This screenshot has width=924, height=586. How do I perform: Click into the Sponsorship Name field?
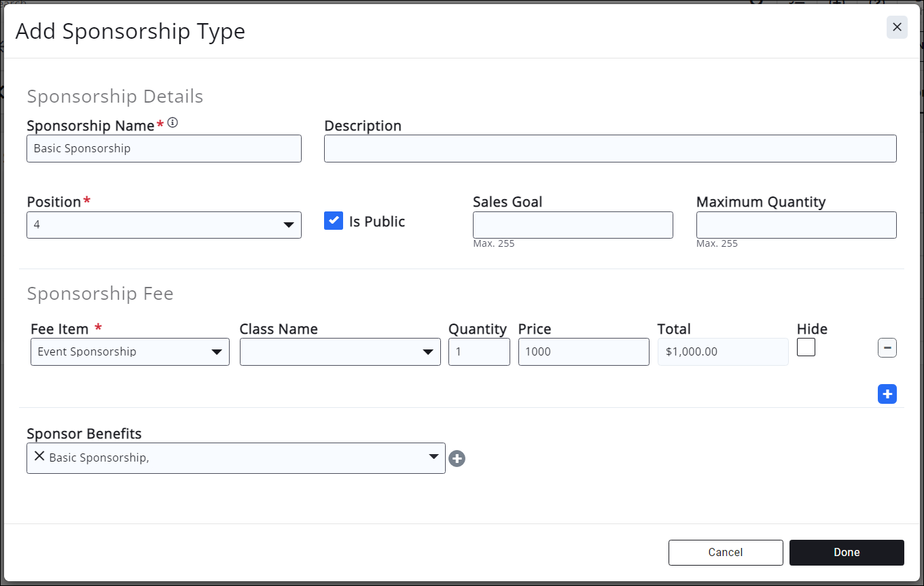pos(164,148)
